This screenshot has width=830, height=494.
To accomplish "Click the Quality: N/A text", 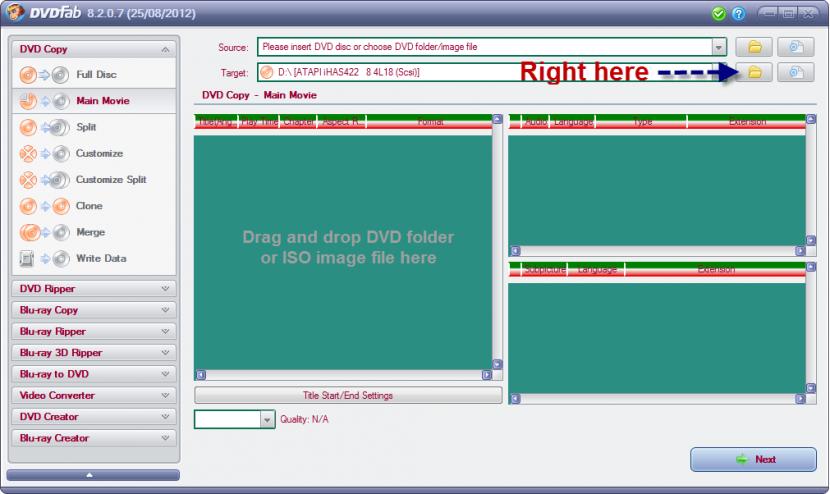I will (304, 419).
